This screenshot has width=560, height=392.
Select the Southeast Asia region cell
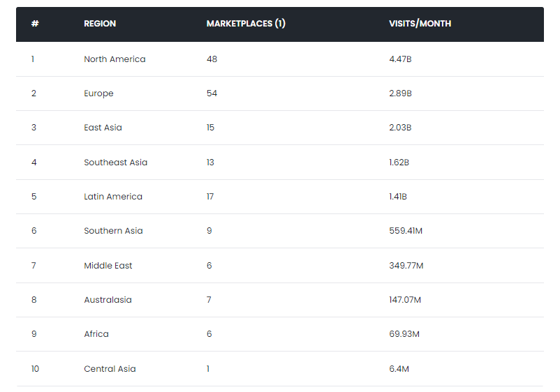[x=115, y=163]
